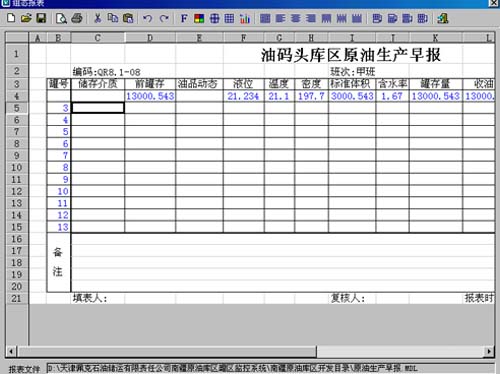Click the horizontal scrollbar left arrow
The image size is (500, 374).
(x=11, y=351)
